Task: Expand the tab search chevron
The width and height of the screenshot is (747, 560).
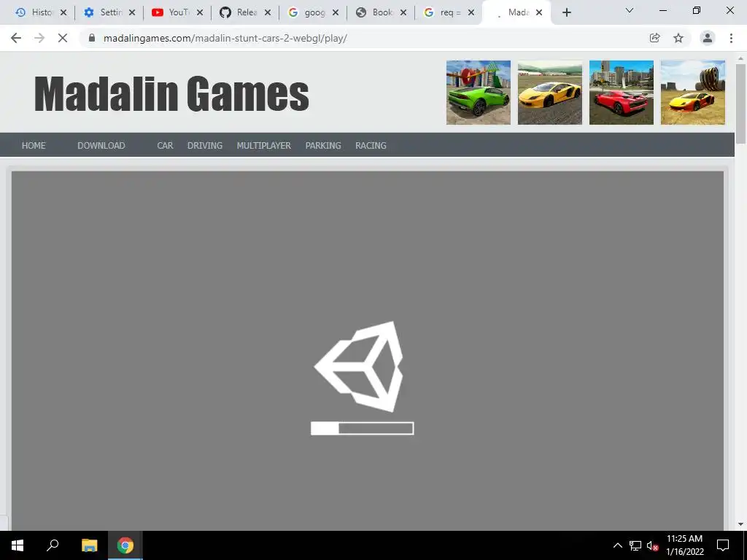Action: [x=630, y=10]
